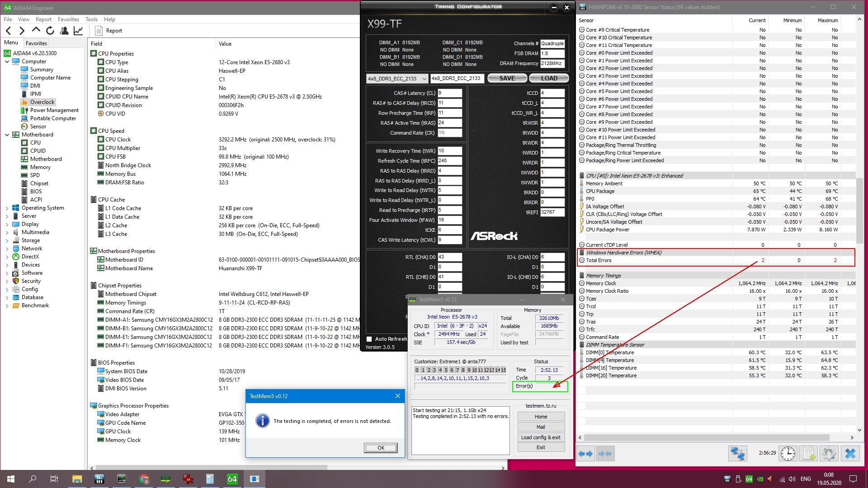Image resolution: width=868 pixels, height=488 pixels.
Task: Click HWiNFO network computers icon
Action: [x=737, y=453]
